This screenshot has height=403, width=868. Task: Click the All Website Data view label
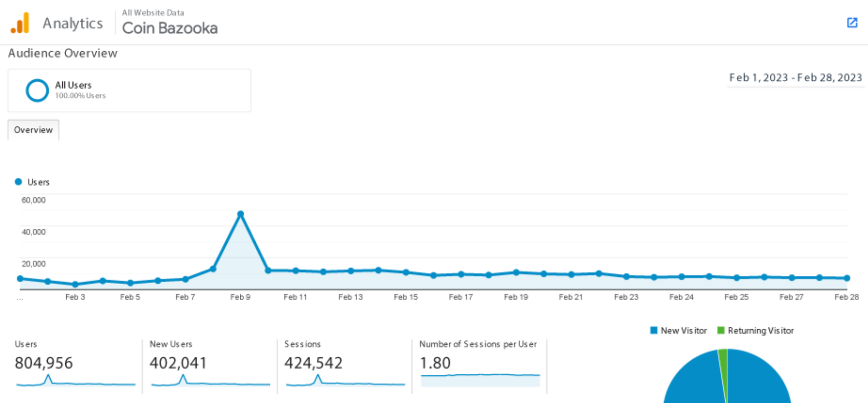[153, 13]
